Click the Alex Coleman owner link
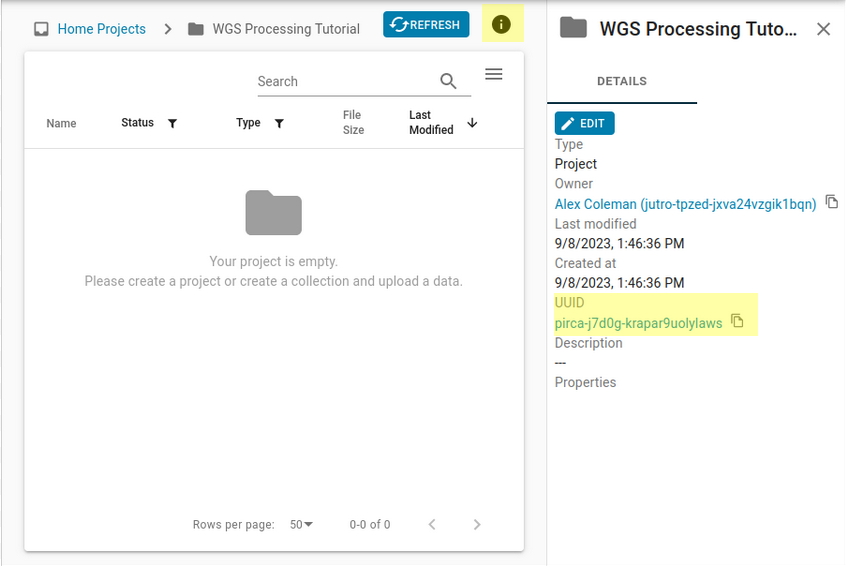 (685, 204)
